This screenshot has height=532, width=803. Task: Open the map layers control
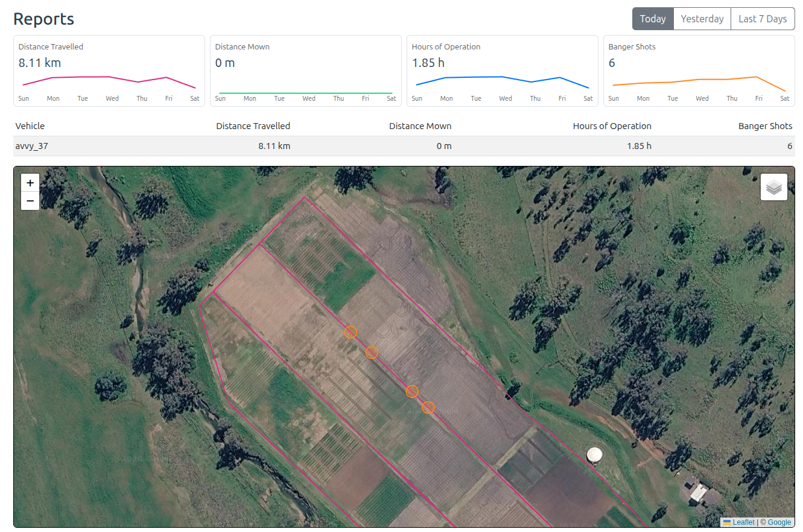pos(774,187)
